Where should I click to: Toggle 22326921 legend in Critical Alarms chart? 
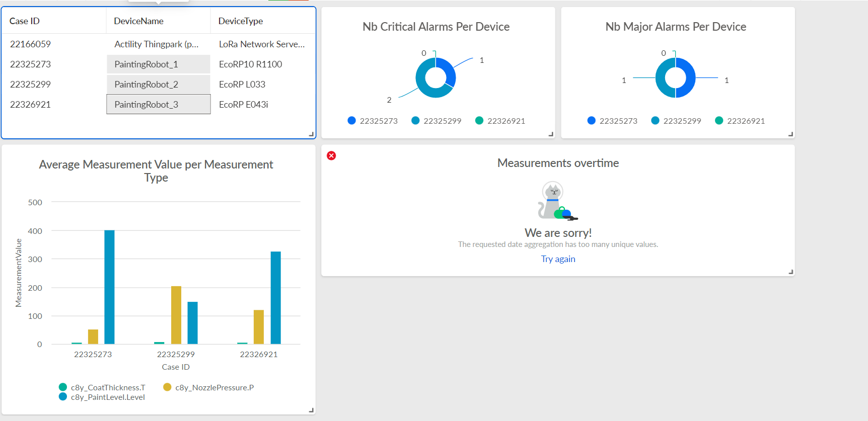[500, 121]
